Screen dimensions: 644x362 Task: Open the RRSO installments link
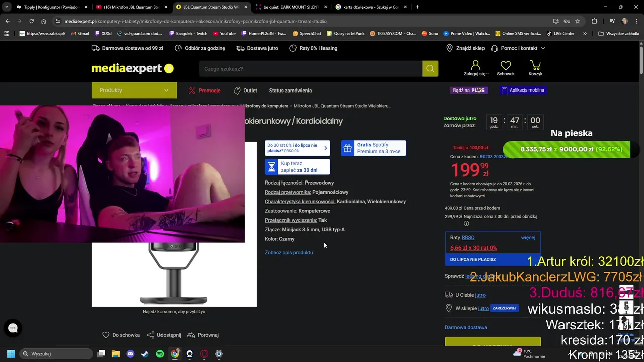click(468, 237)
